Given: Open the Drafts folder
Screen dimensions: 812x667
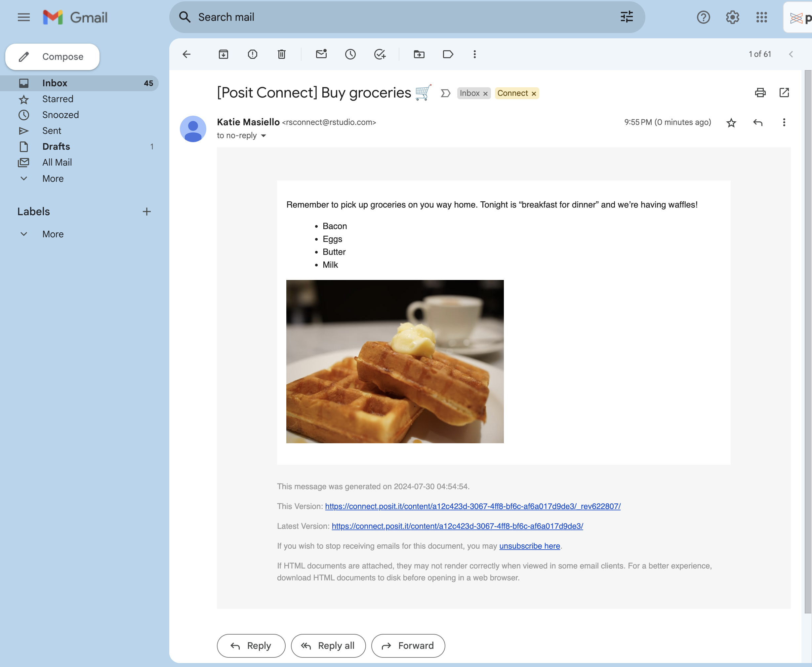Looking at the screenshot, I should coord(56,146).
